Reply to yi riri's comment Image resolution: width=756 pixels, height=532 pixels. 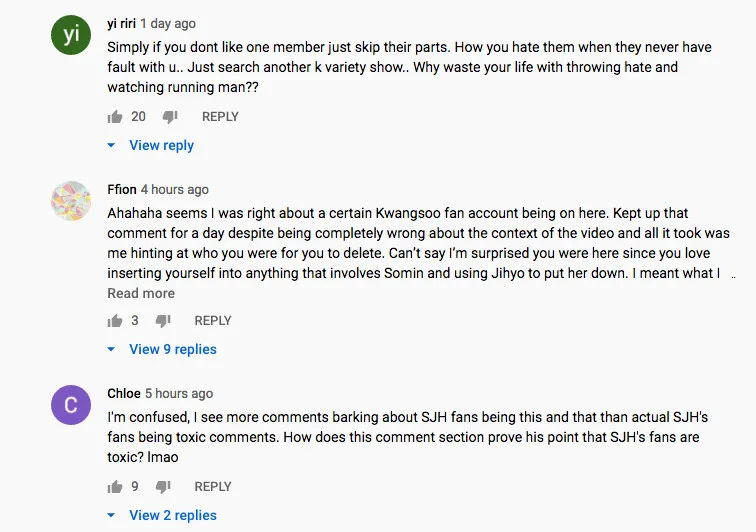tap(220, 117)
